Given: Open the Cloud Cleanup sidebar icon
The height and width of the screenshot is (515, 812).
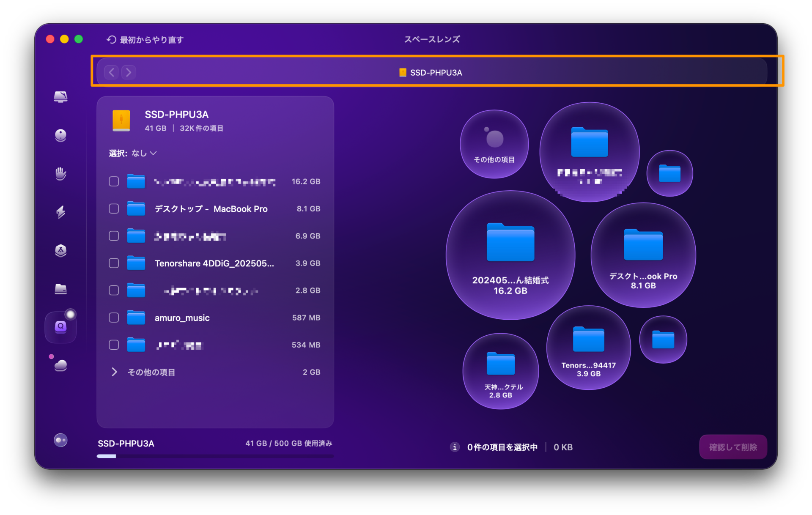Looking at the screenshot, I should [60, 365].
